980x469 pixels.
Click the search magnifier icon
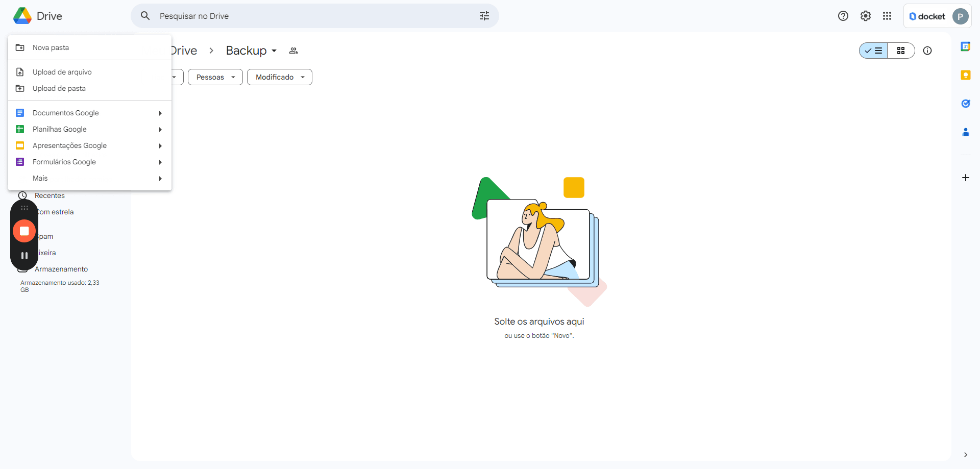pyautogui.click(x=145, y=16)
